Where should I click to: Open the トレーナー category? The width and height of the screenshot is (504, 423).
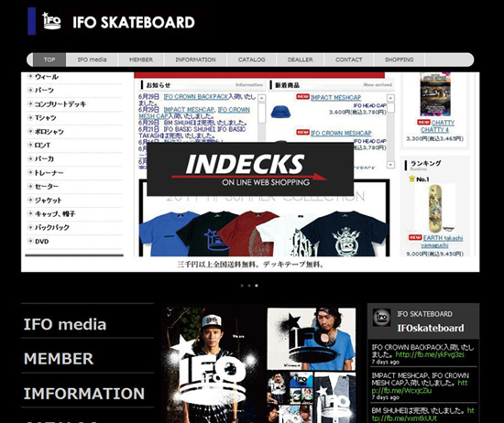click(49, 172)
